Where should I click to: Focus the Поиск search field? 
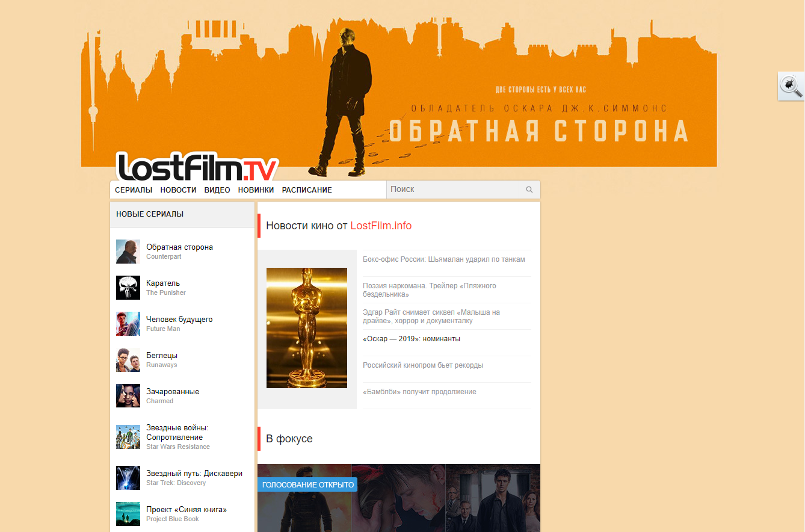coord(452,190)
